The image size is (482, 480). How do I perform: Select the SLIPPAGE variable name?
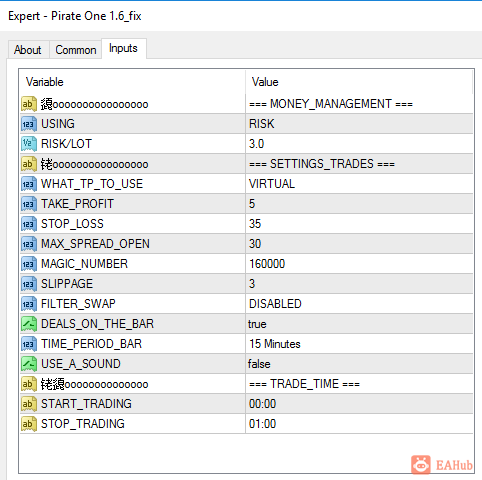67,284
